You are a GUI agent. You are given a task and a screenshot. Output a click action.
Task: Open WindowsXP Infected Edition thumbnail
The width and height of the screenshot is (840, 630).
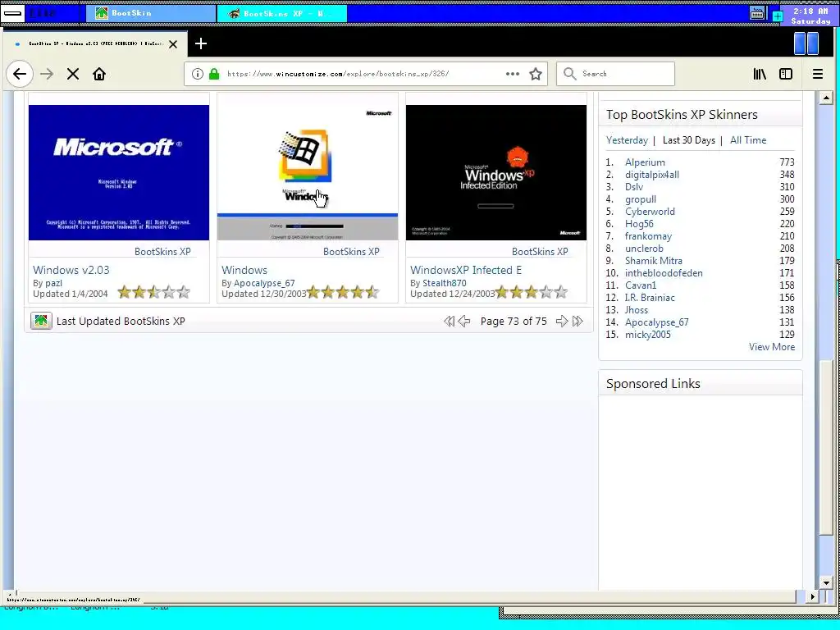pos(496,172)
